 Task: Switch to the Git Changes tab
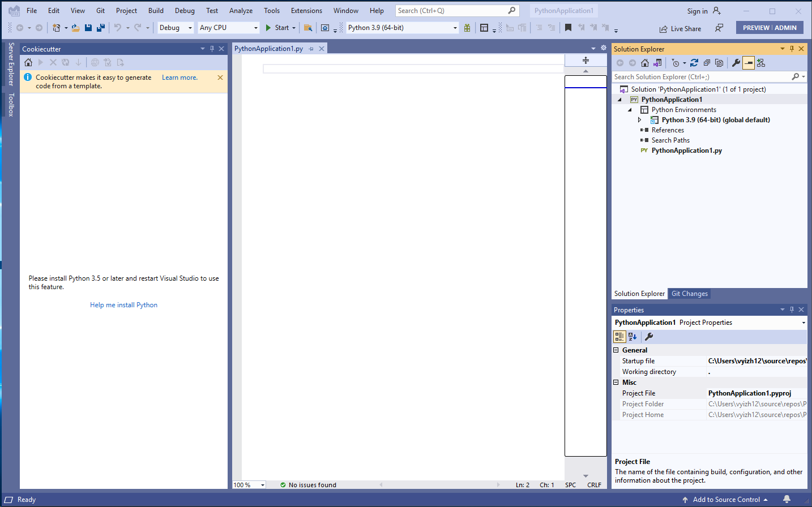click(x=689, y=294)
